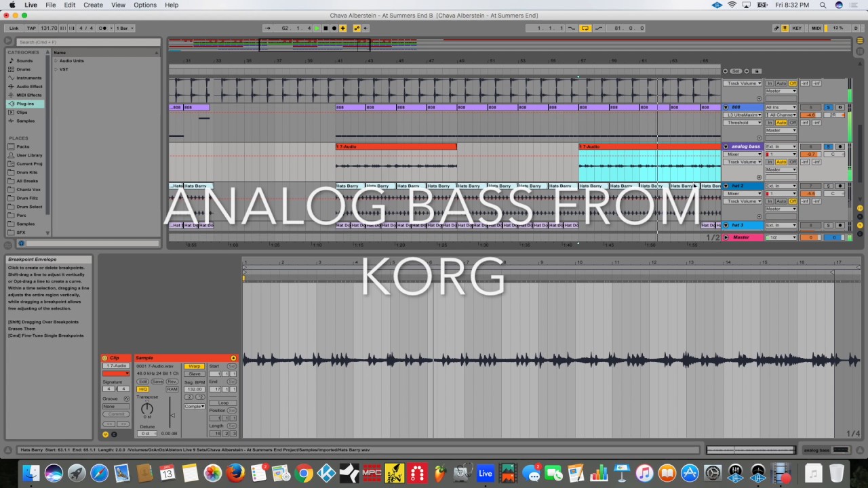Select Drums category in browser

[24, 69]
